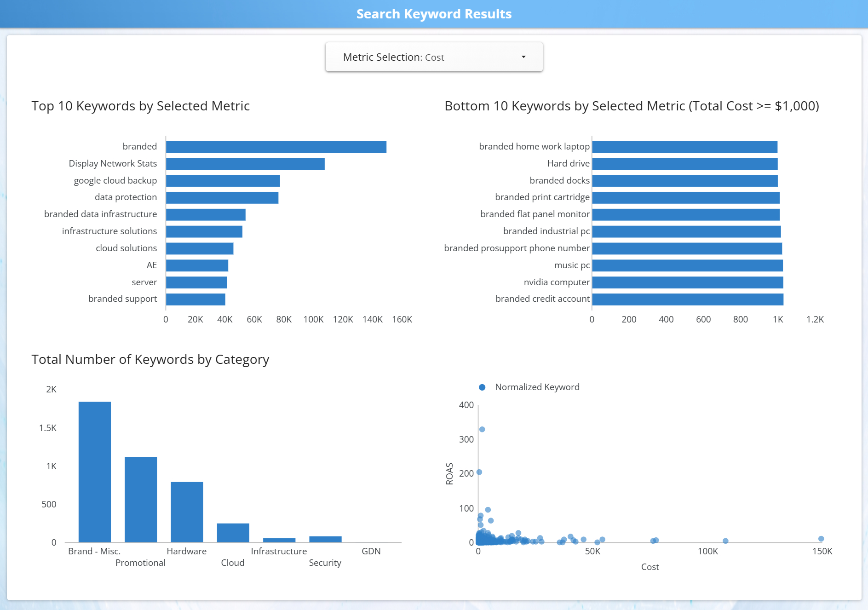The image size is (868, 610).
Task: Select the rightmost scatter point near 150K cost
Action: coord(821,538)
